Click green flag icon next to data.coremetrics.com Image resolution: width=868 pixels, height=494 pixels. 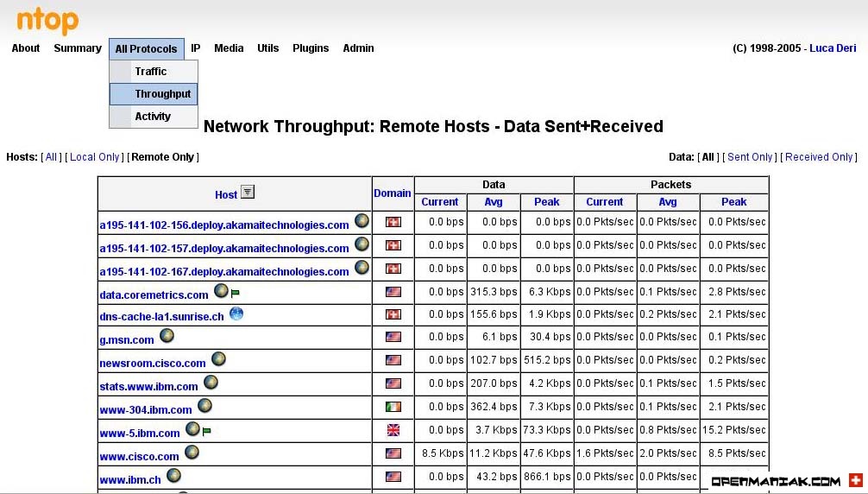point(235,293)
